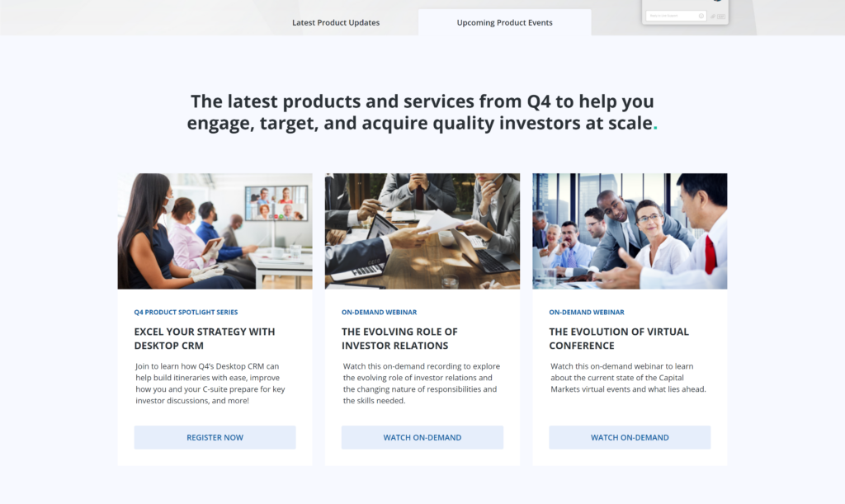Click the GIF icon in chat widget

[721, 16]
